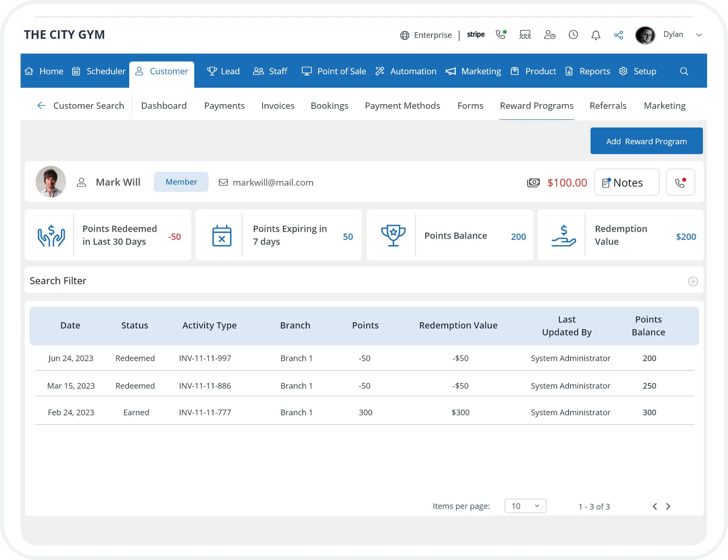Viewport: 728px width, 560px height.
Task: Open the Payment Methods tab
Action: point(402,106)
